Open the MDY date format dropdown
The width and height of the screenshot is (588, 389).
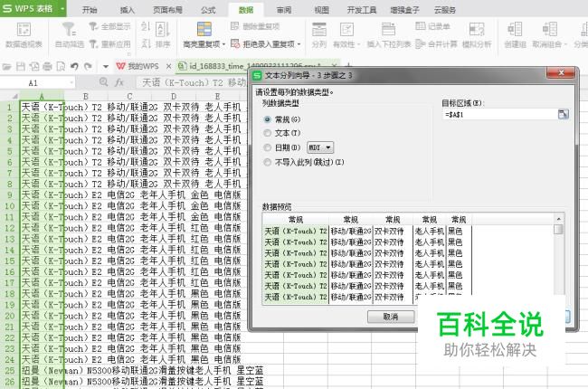320,147
